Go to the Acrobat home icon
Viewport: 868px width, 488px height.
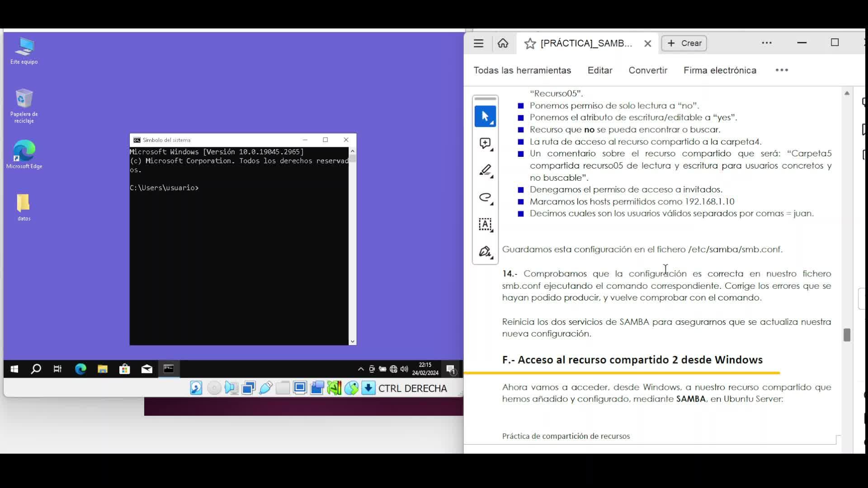(503, 43)
